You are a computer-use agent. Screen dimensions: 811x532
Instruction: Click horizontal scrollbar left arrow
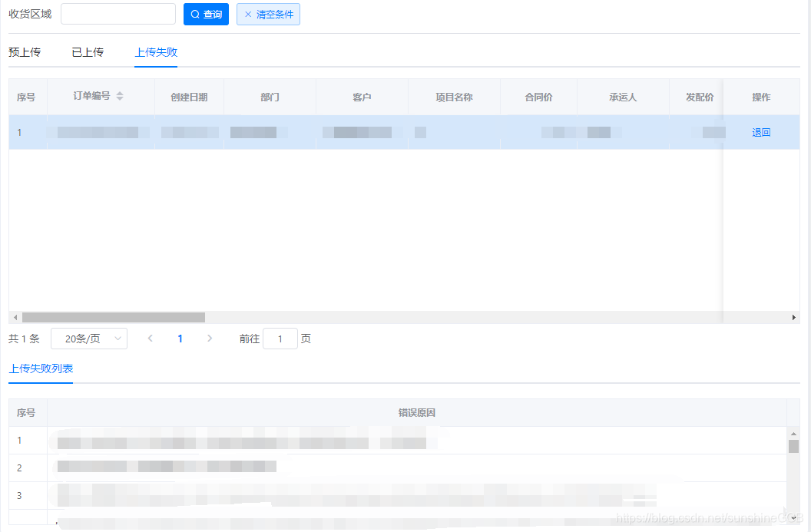15,318
